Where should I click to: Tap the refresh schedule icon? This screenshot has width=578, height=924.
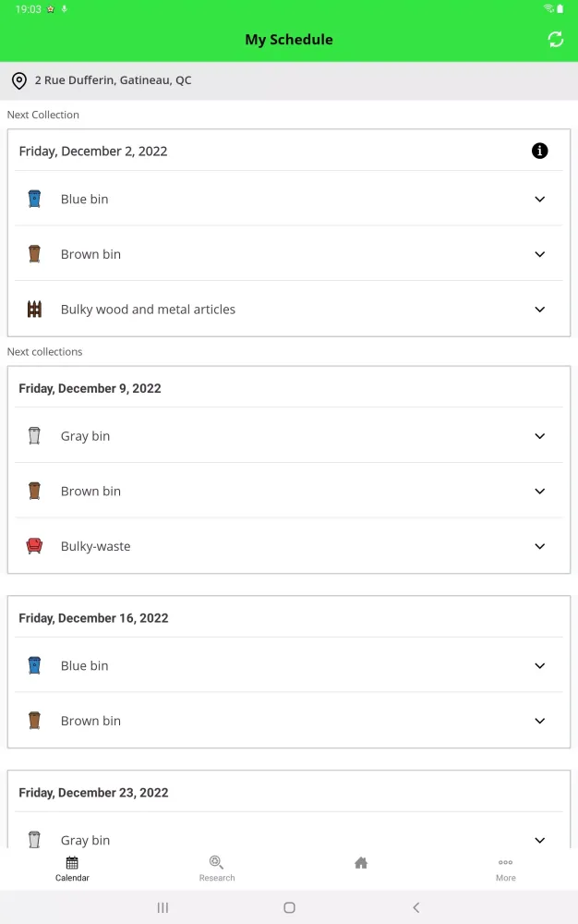[555, 39]
